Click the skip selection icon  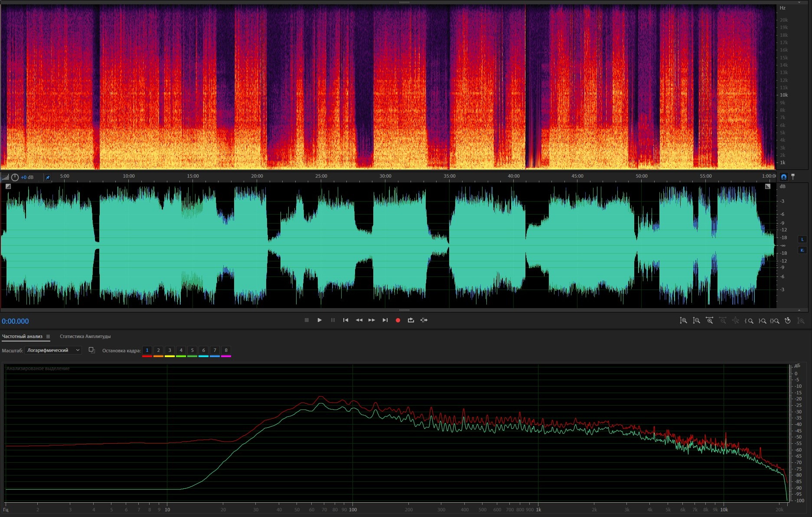coord(424,320)
